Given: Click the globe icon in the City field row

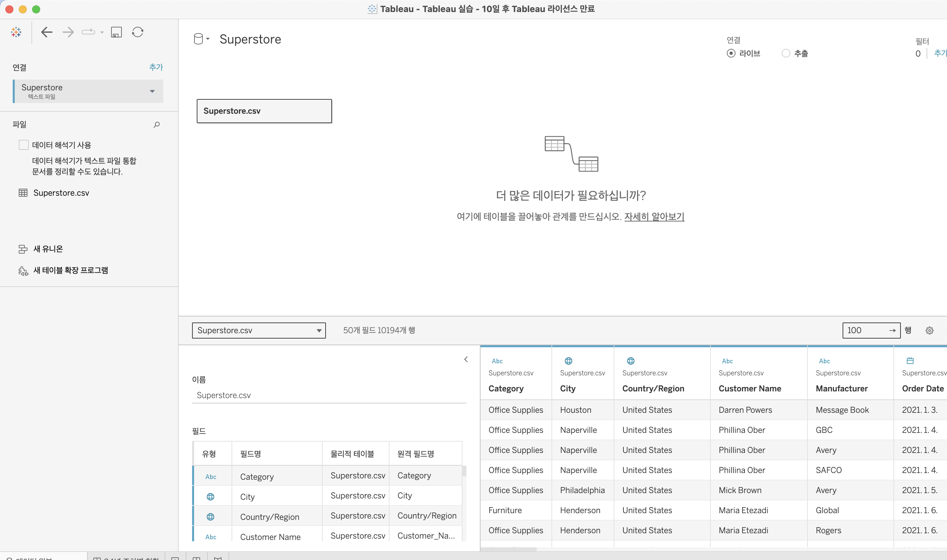Looking at the screenshot, I should 210,497.
